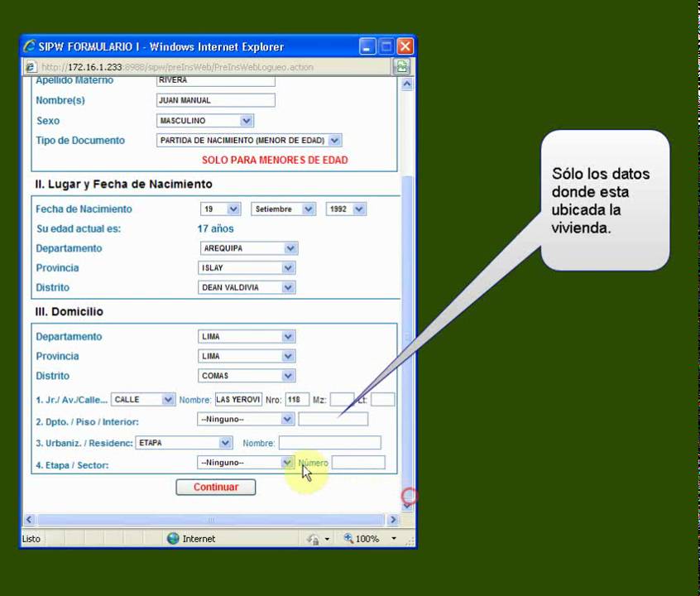The width and height of the screenshot is (700, 596).
Task: Open the Sexo dropdown showing MASCULINO
Action: tap(205, 121)
